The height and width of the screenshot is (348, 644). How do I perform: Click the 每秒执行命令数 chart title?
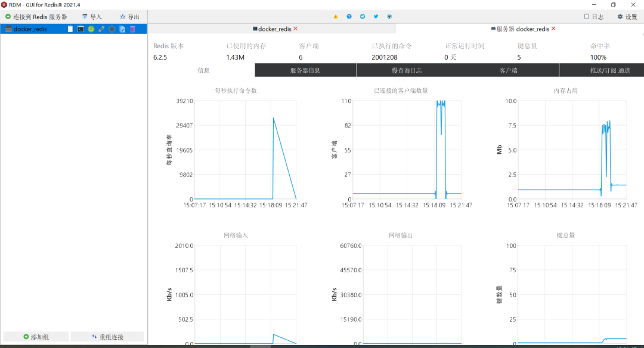tap(236, 91)
